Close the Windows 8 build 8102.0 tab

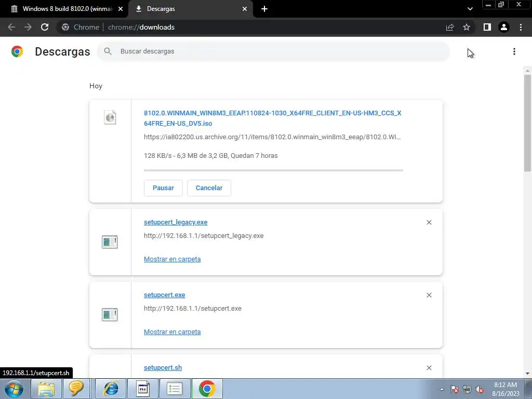point(121,9)
